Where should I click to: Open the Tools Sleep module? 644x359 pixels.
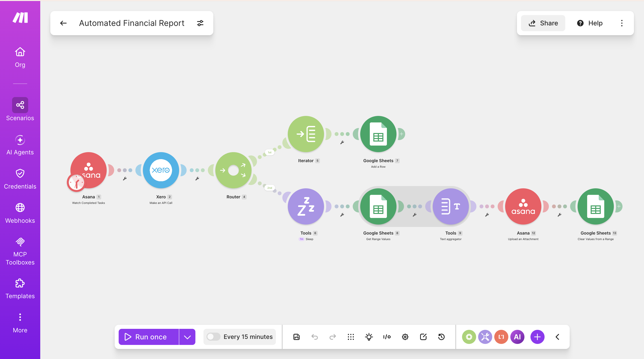306,206
